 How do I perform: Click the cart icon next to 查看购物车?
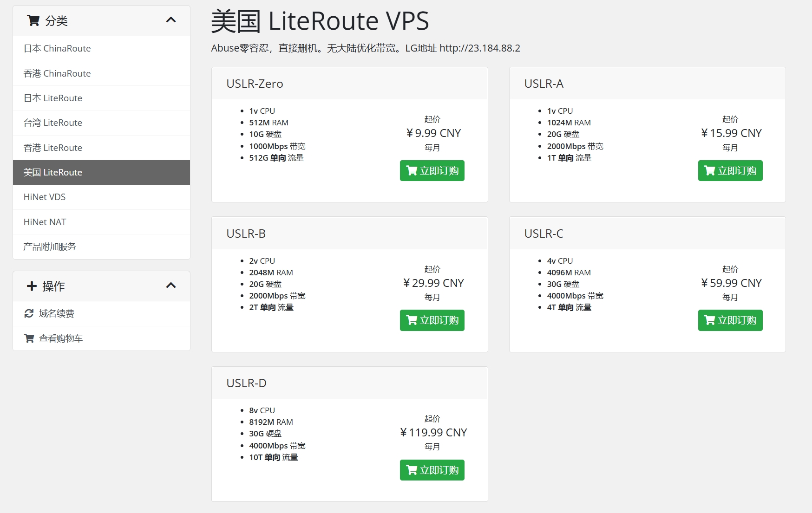click(x=29, y=338)
